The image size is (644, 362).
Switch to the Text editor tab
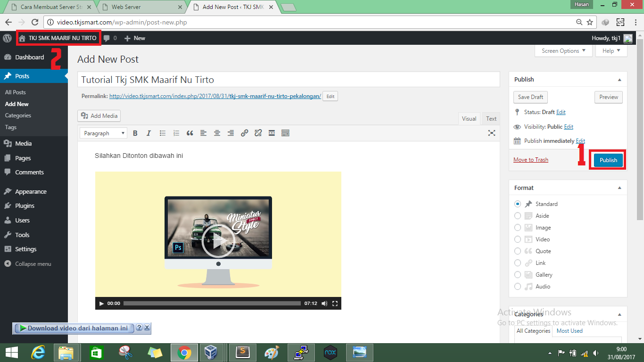tap(491, 118)
